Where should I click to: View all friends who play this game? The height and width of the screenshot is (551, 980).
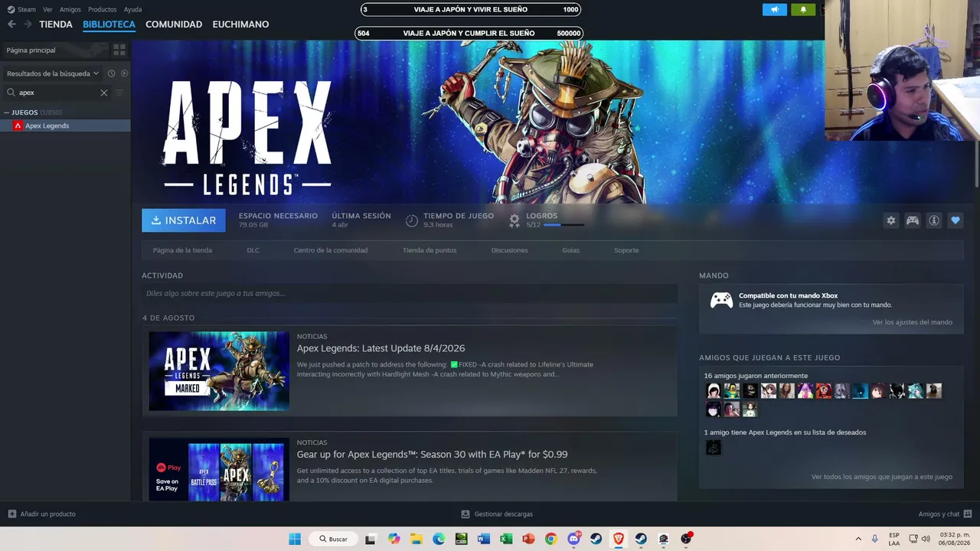[x=882, y=477]
